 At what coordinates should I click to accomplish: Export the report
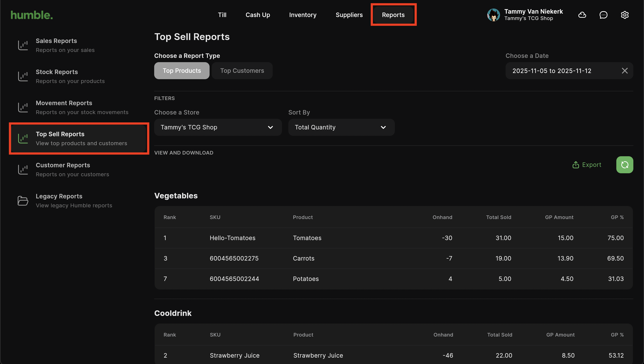pyautogui.click(x=587, y=165)
